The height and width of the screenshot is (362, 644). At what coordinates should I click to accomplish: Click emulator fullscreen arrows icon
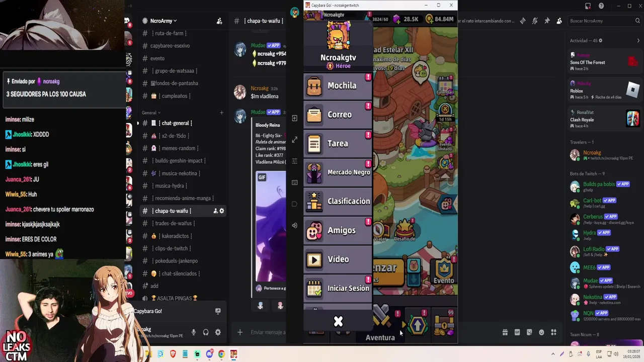click(295, 140)
